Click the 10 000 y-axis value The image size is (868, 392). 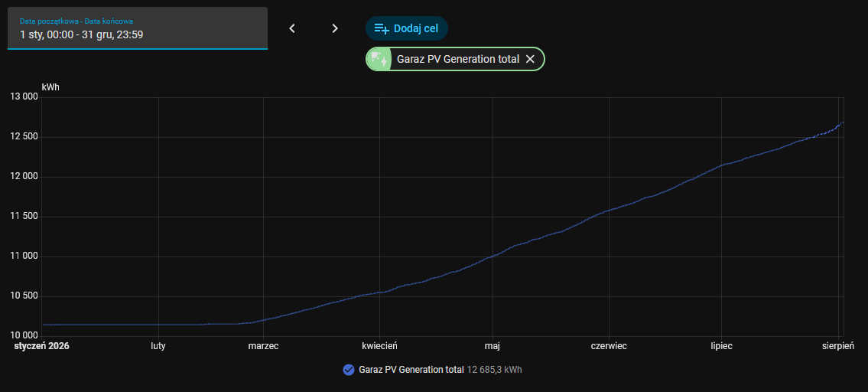[24, 336]
